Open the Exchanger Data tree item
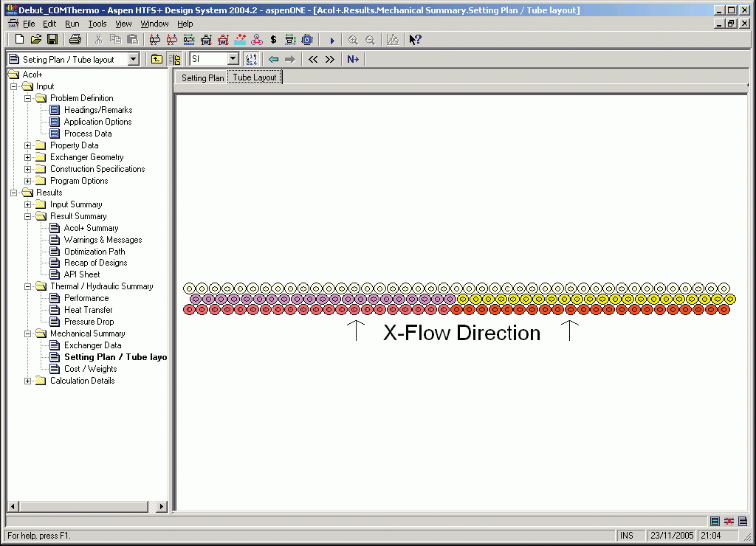756x546 pixels. [92, 345]
